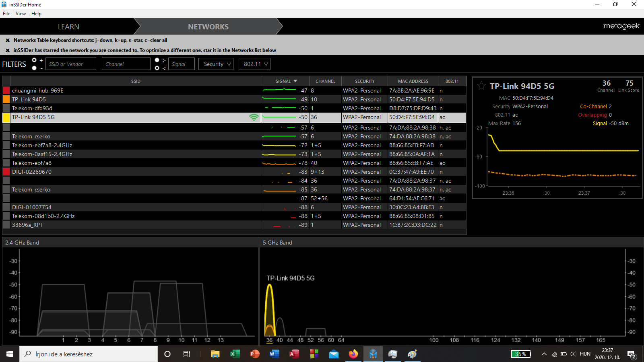Launch PowerPoint from the taskbar
644x362 pixels.
pyautogui.click(x=254, y=354)
